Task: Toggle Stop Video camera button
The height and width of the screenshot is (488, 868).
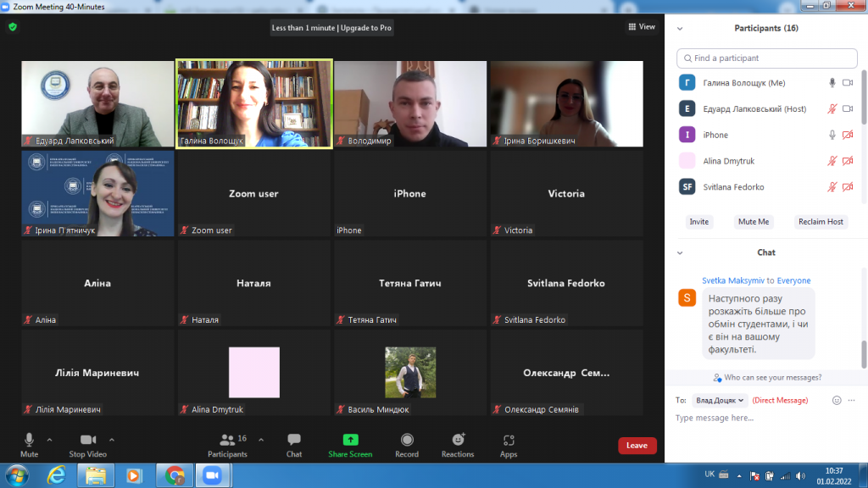Action: coord(87,440)
